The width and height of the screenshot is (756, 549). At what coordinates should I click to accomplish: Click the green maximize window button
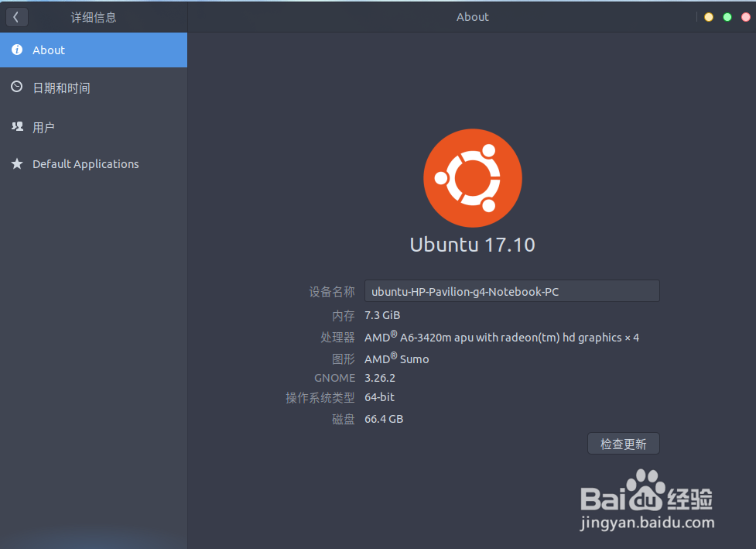tap(727, 17)
